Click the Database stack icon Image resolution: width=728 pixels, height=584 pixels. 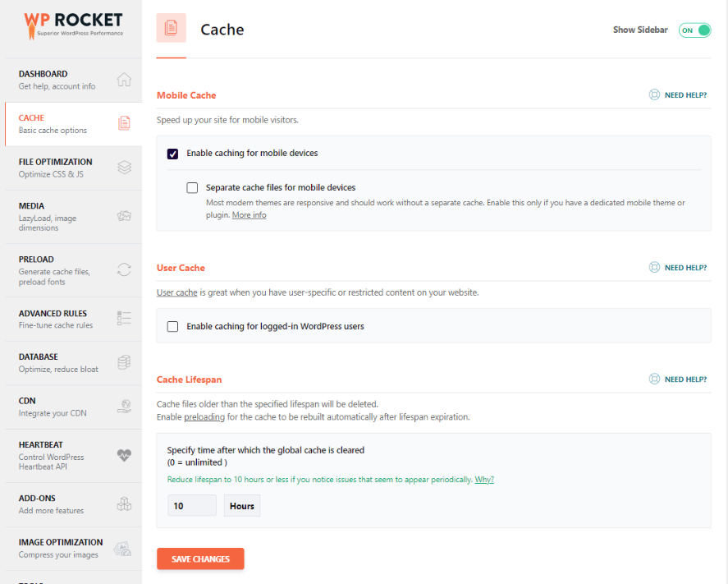coord(124,362)
